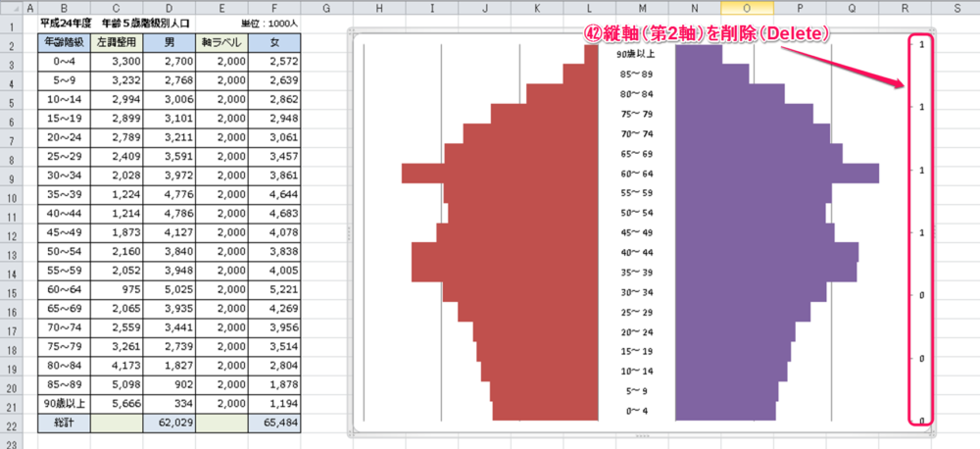This screenshot has height=449, width=980.
Task: Click the 左調整用 header cell
Action: [117, 42]
